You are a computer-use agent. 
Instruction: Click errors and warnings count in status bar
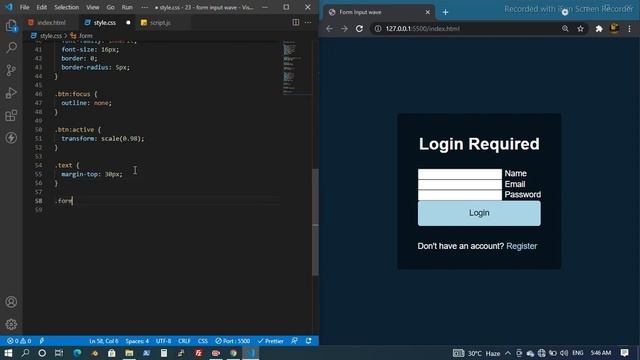click(19, 341)
